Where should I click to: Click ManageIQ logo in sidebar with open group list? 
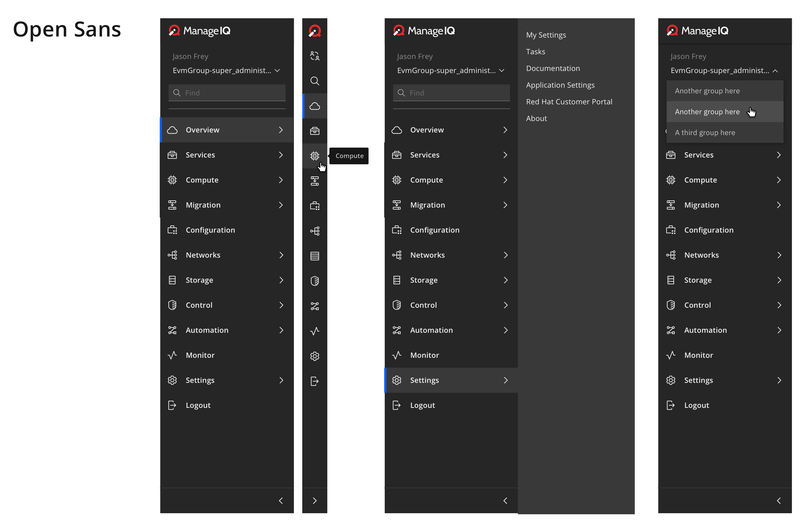point(697,31)
